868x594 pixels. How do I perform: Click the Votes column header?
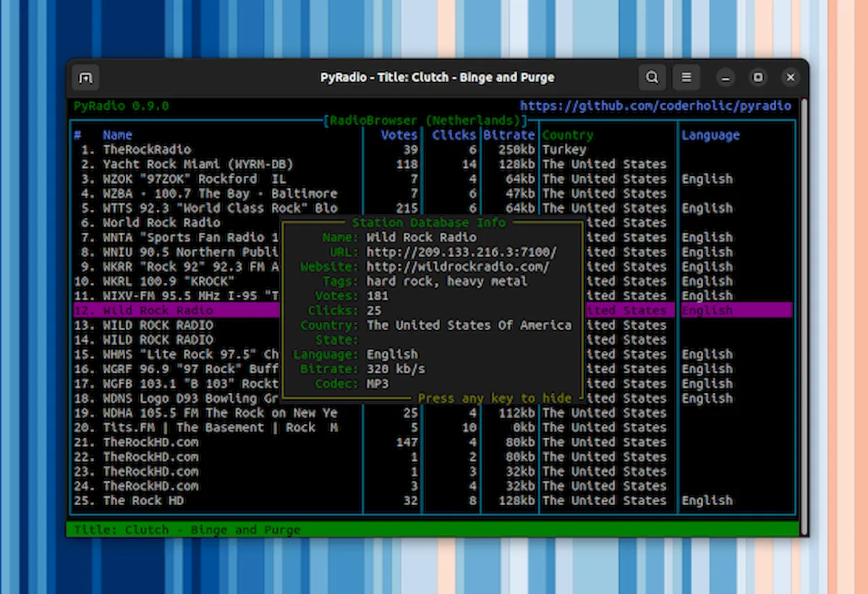tap(400, 135)
